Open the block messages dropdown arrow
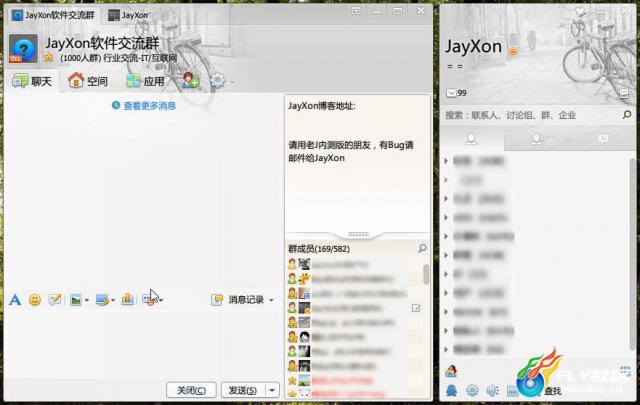This screenshot has height=405, width=640. 161,300
